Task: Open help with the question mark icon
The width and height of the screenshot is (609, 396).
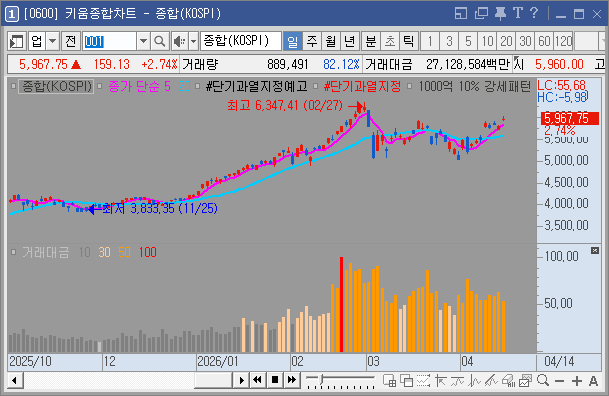Action: tap(534, 13)
